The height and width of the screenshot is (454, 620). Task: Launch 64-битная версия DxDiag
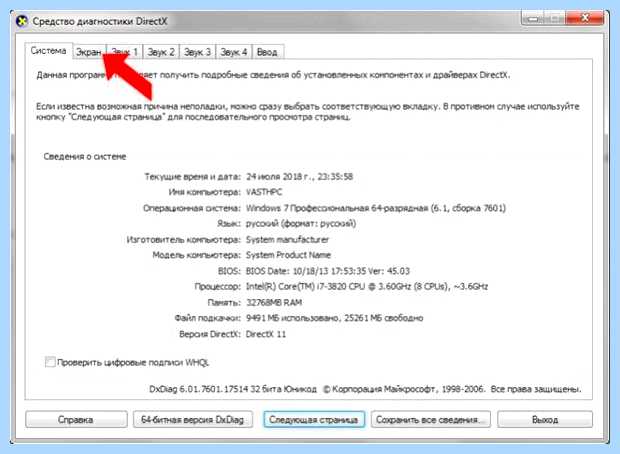[193, 419]
